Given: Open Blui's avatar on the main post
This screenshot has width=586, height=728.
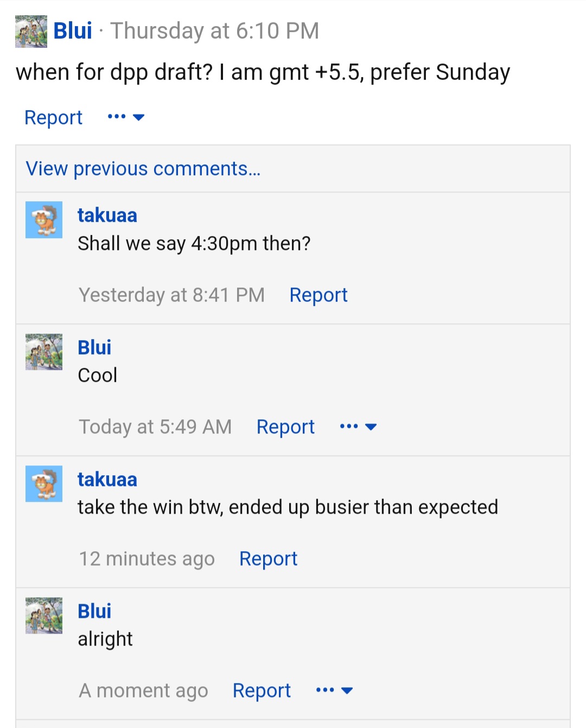Looking at the screenshot, I should click(31, 31).
